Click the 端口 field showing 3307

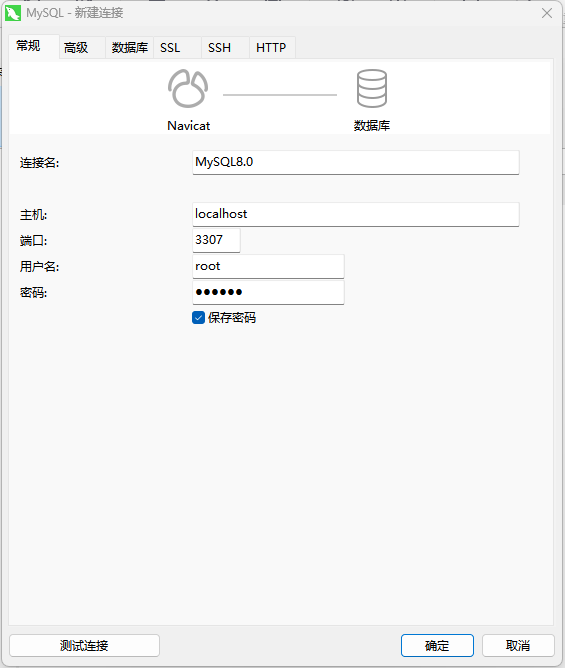click(x=216, y=240)
